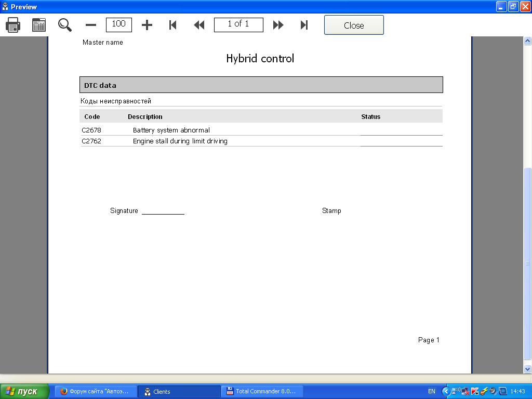Click the 'Status' column header
The height and width of the screenshot is (399, 532).
point(371,117)
